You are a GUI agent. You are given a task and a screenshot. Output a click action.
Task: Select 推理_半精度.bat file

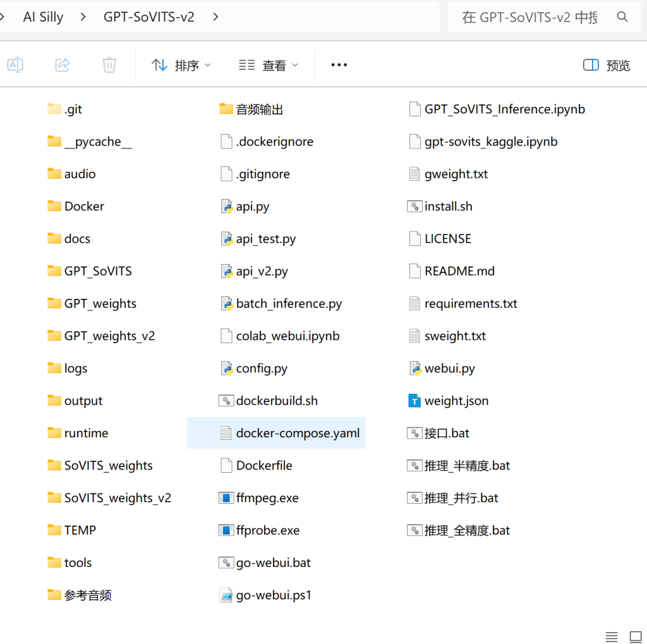click(459, 465)
